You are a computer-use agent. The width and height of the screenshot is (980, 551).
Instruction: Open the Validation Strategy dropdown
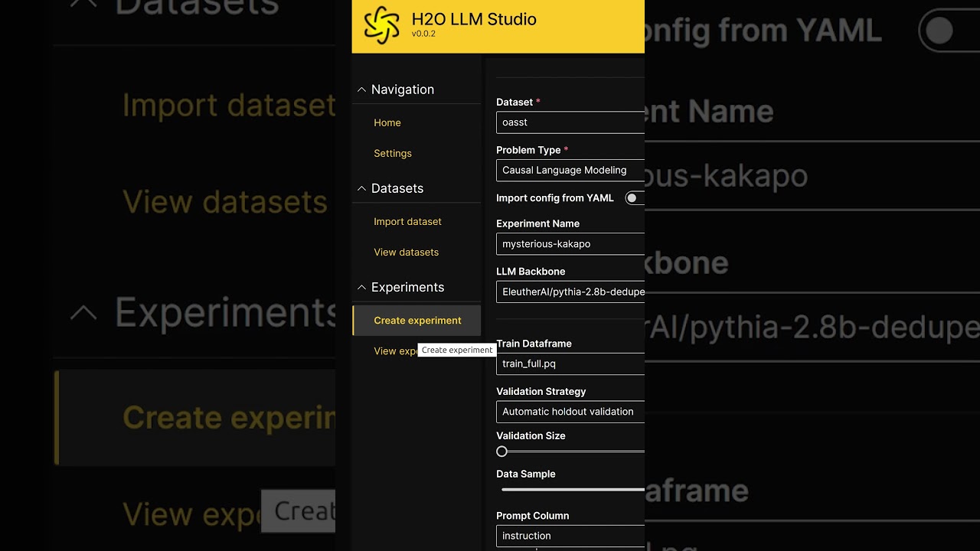570,412
